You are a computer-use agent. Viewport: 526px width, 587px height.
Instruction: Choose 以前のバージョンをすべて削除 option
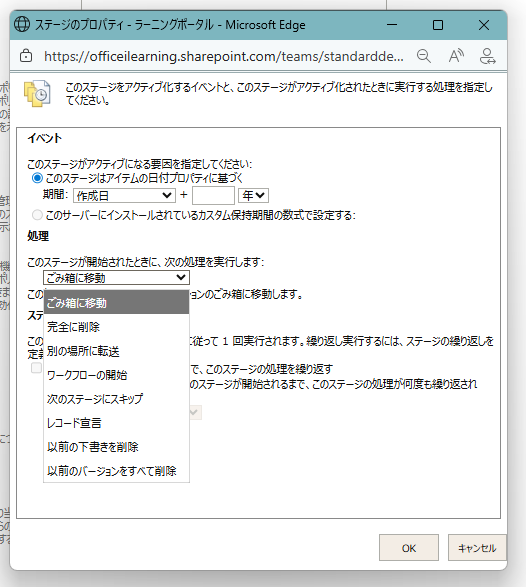click(x=116, y=471)
